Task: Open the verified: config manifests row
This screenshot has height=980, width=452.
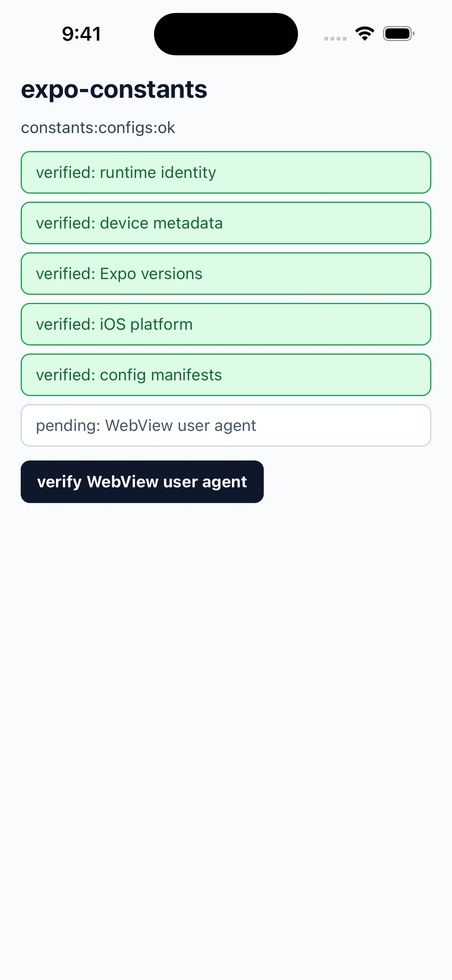Action: click(x=226, y=375)
